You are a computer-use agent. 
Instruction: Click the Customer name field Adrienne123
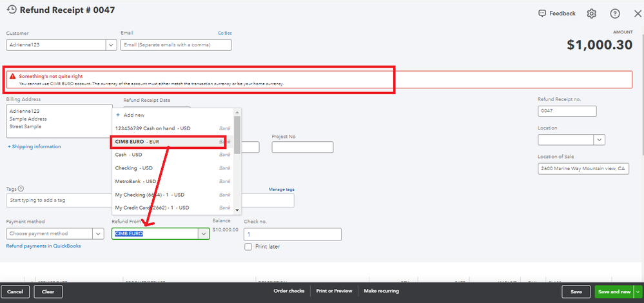pos(56,44)
